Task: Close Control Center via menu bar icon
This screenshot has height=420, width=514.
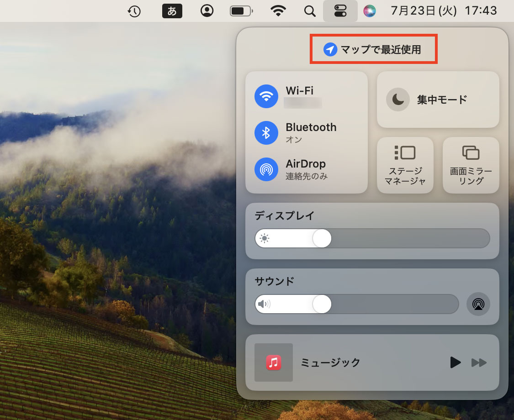Action: (x=340, y=11)
